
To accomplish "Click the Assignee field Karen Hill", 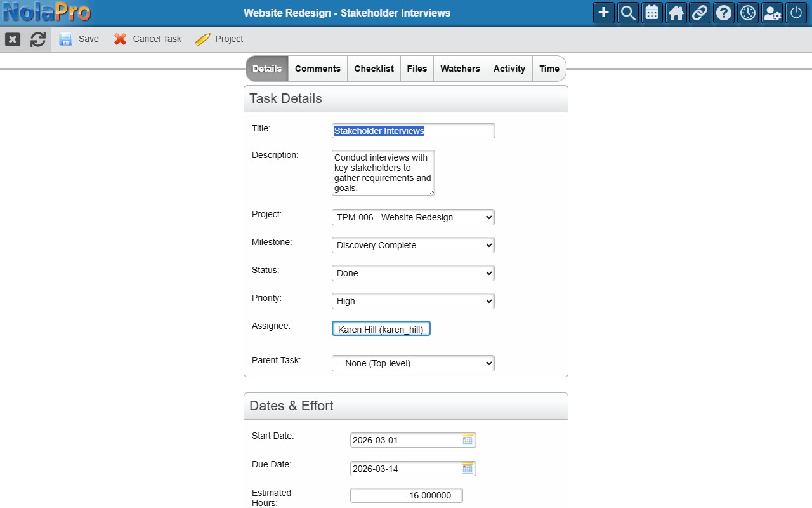I will pyautogui.click(x=381, y=328).
